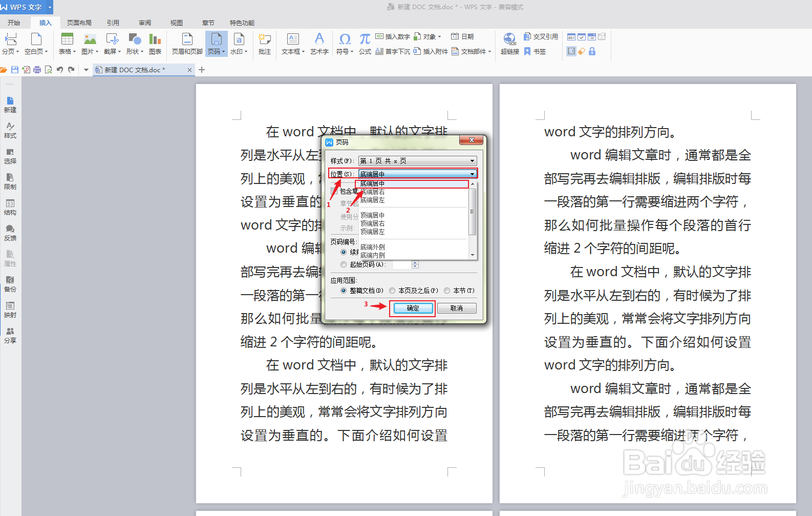
Task: Insert a 公式 formula
Action: click(x=365, y=44)
